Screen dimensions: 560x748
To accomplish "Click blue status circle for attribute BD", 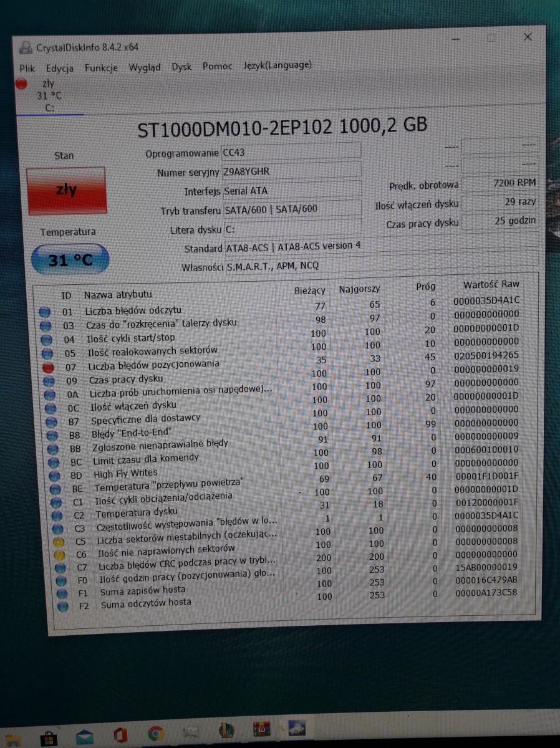I will point(54,476).
